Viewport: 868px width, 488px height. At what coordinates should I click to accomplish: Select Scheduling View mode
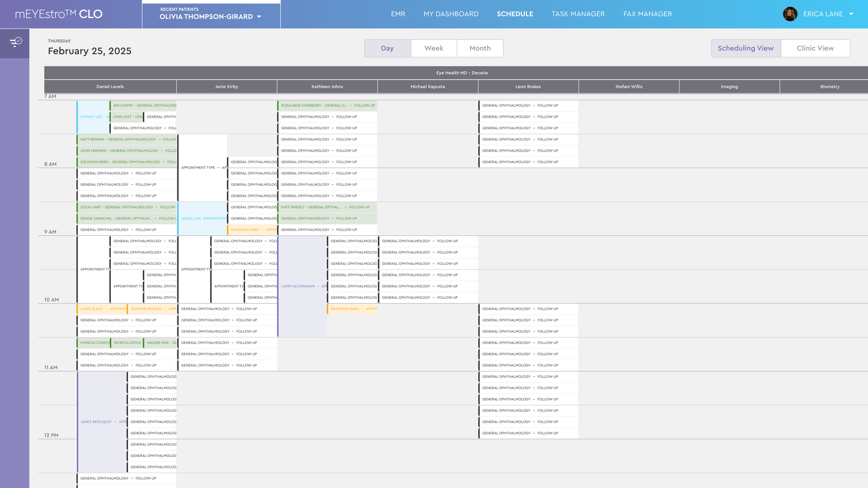click(x=745, y=48)
